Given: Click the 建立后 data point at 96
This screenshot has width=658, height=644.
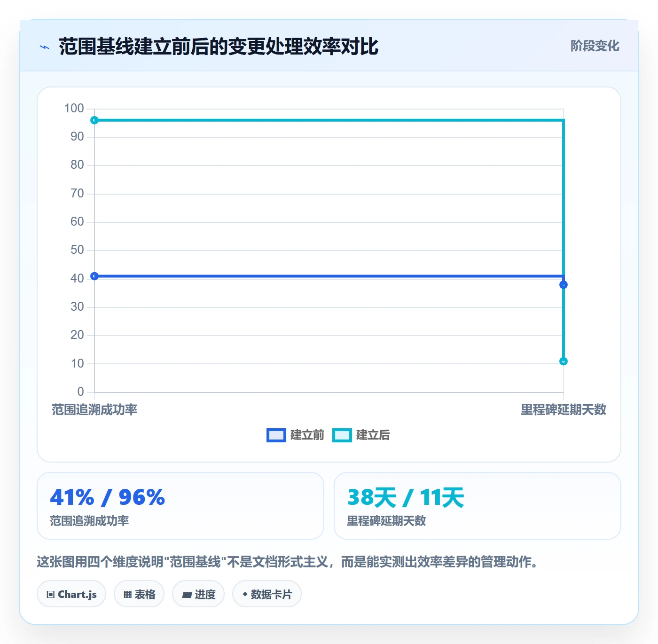Looking at the screenshot, I should coord(94,120).
